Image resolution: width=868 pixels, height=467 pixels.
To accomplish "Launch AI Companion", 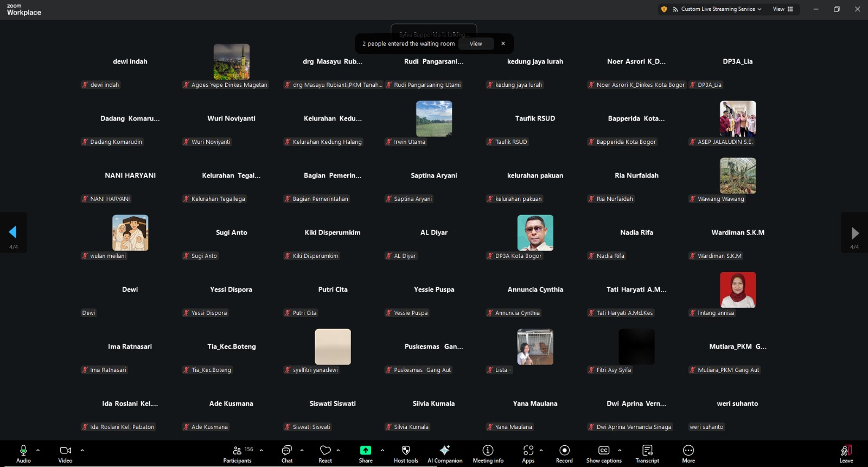I will click(445, 454).
